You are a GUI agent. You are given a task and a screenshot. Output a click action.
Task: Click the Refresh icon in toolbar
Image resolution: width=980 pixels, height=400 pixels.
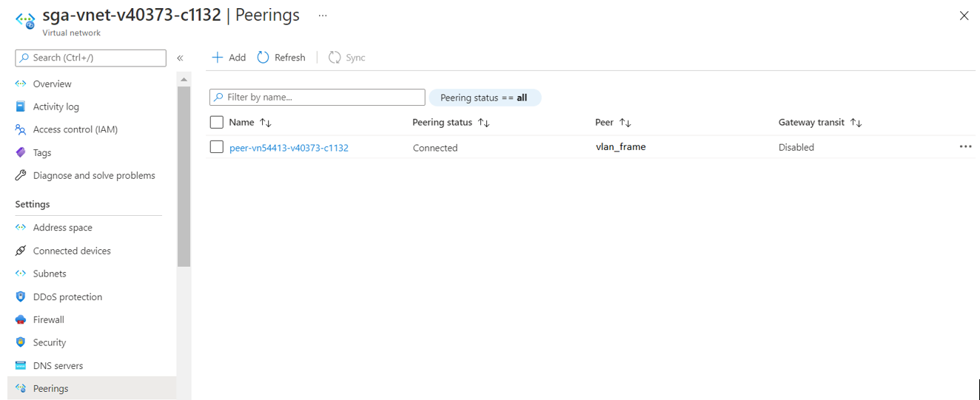click(x=263, y=58)
